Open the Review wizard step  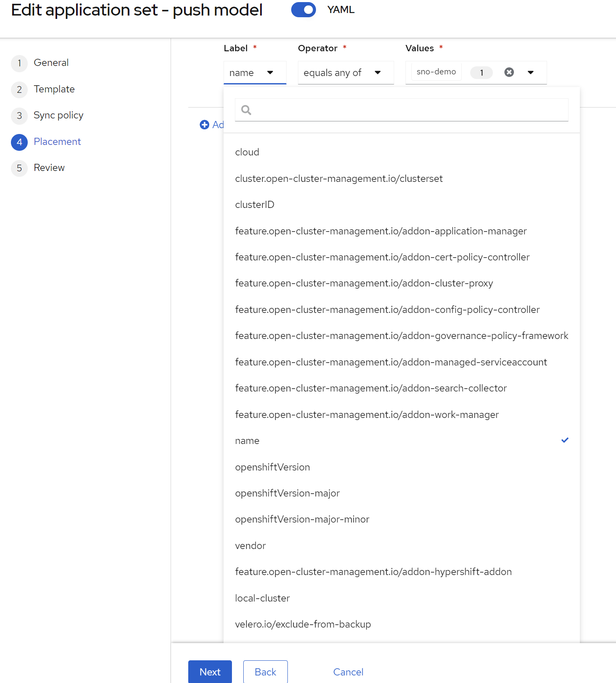click(49, 168)
